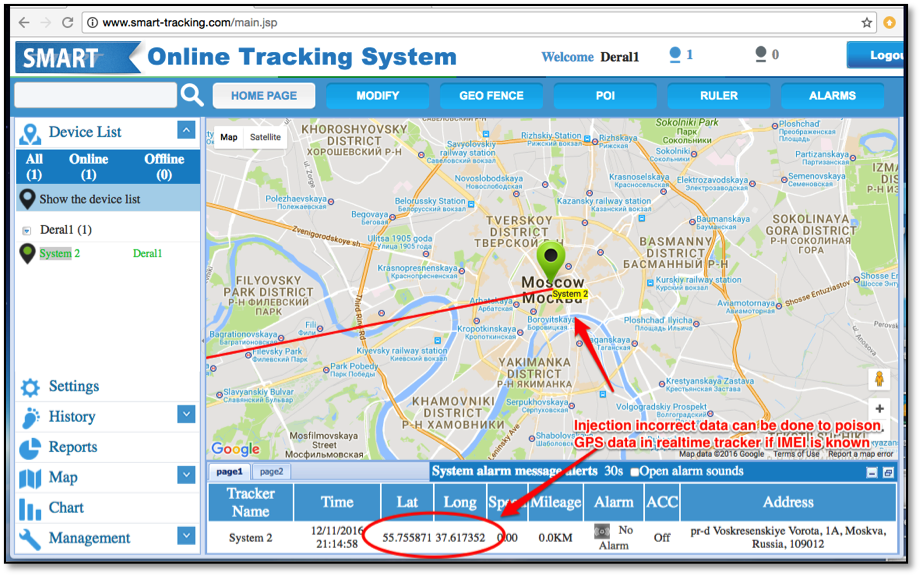
Task: Click the magnifying glass search icon
Action: pos(192,95)
